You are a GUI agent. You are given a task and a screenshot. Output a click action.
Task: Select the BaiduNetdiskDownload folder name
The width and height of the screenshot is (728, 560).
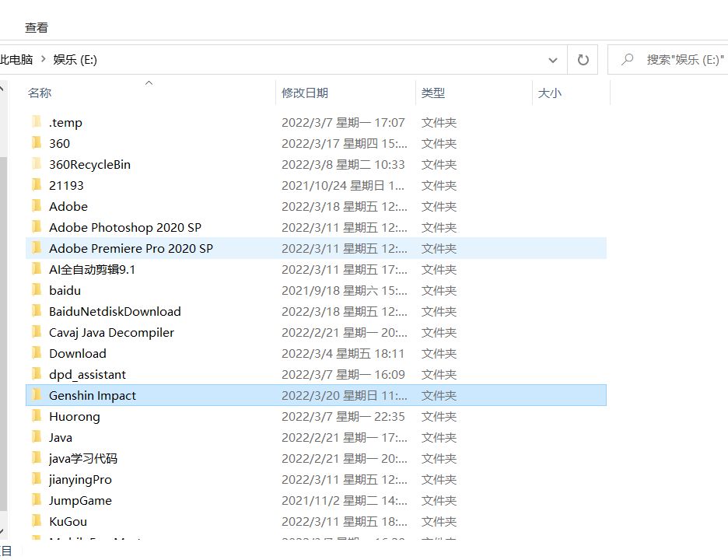point(114,311)
